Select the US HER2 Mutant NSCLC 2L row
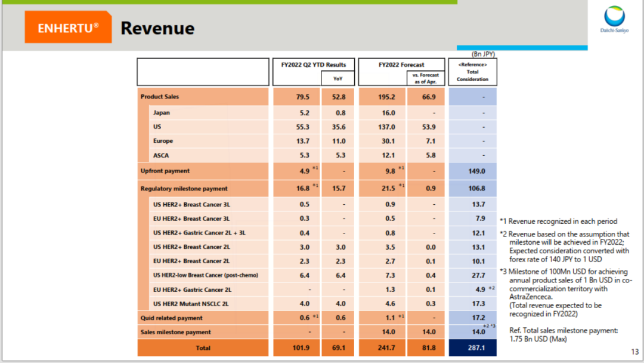Viewport: 644px width, 363px height. click(191, 304)
